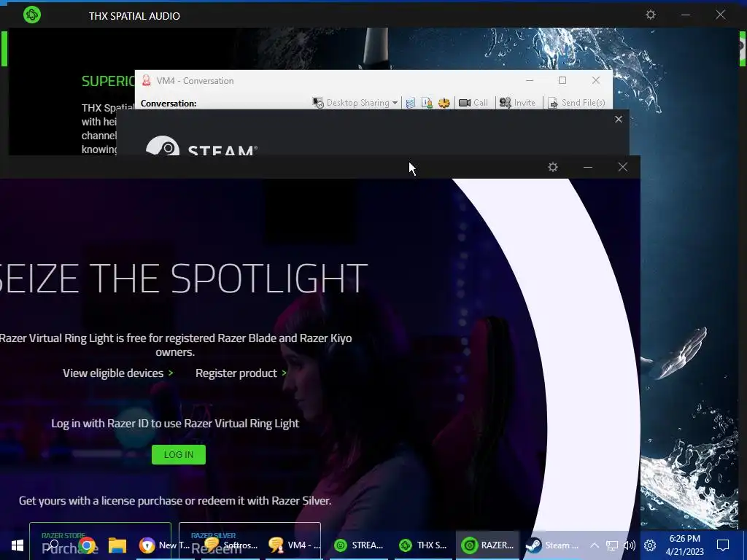The image size is (747, 560).
Task: Click the green LOG IN button
Action: pos(179,455)
